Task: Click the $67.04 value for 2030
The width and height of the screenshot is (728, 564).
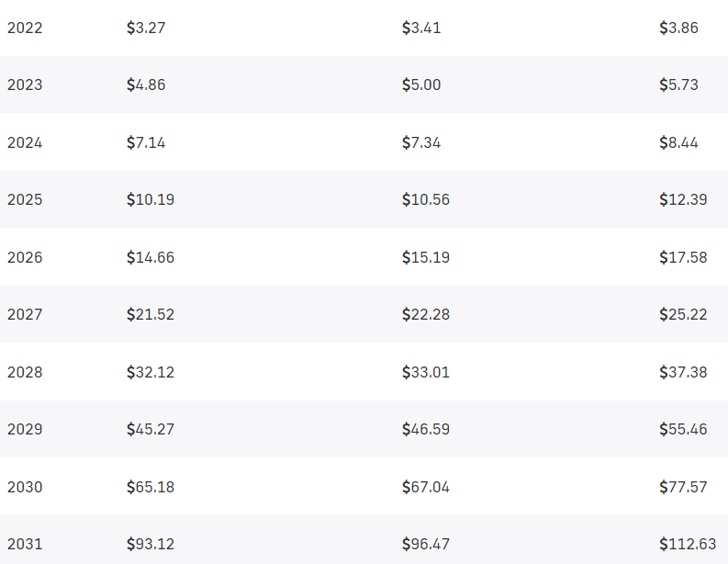Action: (426, 487)
